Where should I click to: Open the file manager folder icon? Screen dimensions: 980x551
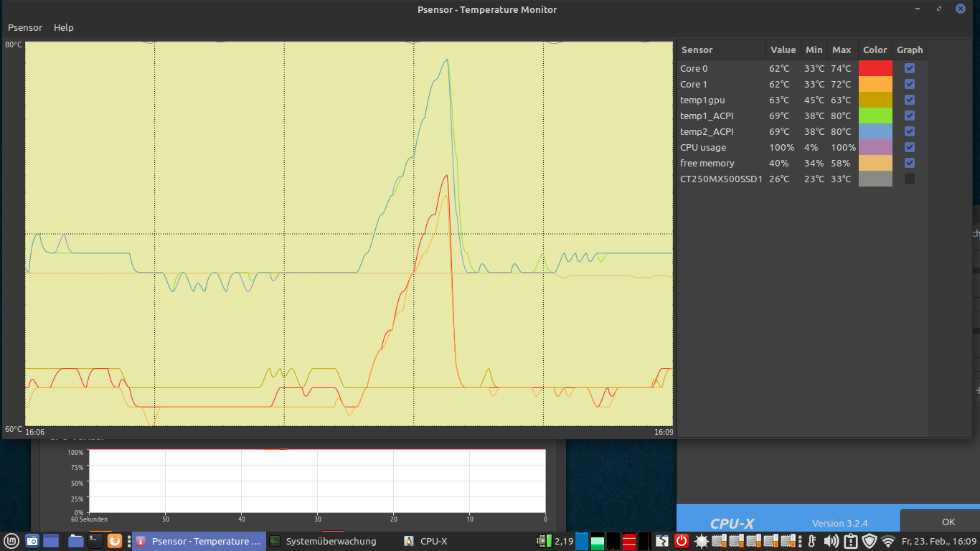click(77, 541)
